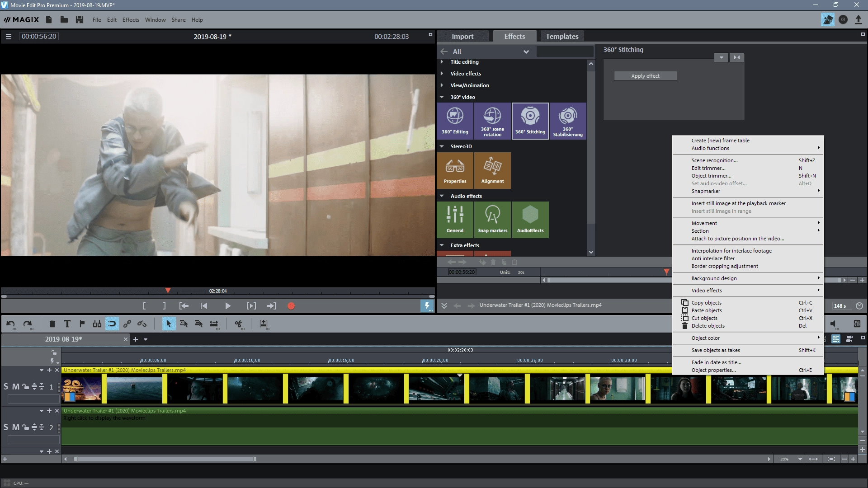
Task: Click the export upload arrow icon
Action: click(x=858, y=19)
